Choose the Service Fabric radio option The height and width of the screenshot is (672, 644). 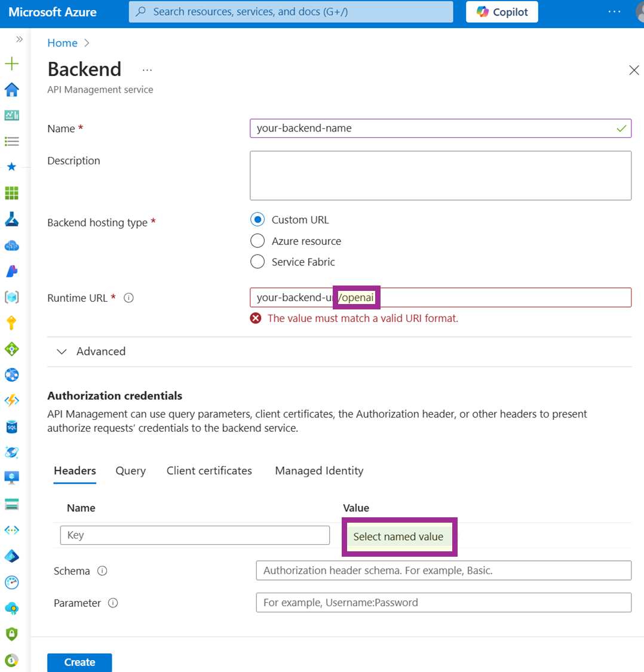click(x=257, y=262)
